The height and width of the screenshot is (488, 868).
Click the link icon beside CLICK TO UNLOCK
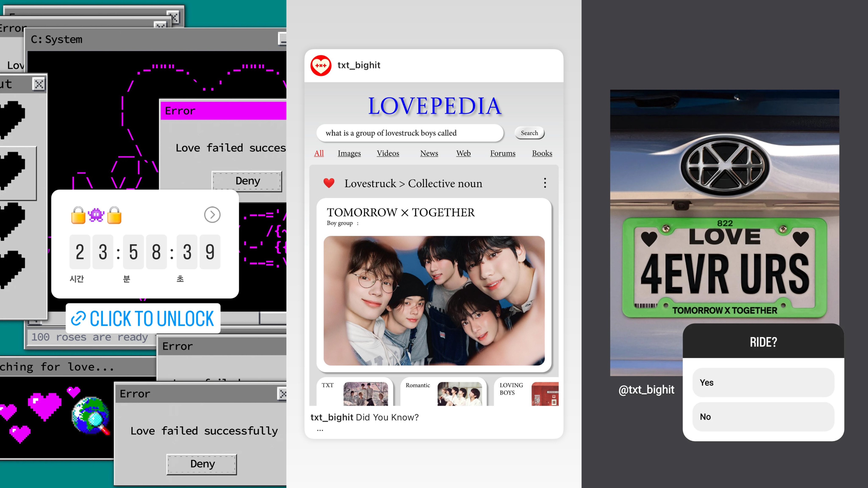point(78,319)
